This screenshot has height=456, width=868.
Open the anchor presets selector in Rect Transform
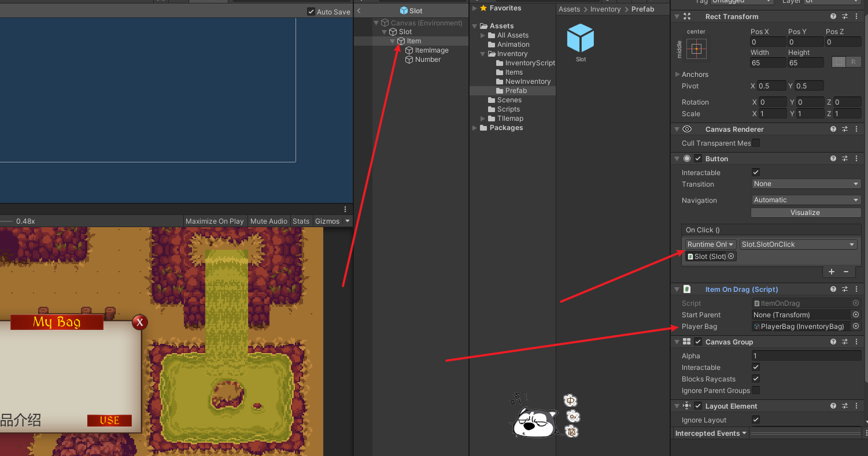coord(697,49)
